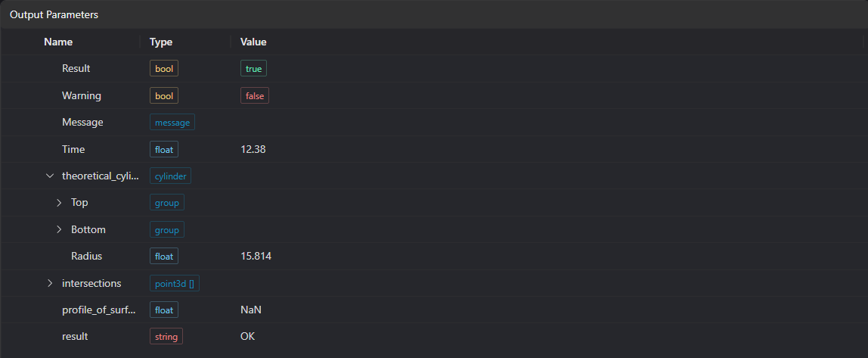Click the NaN value of profile_of_surf...
868x358 pixels.
251,310
